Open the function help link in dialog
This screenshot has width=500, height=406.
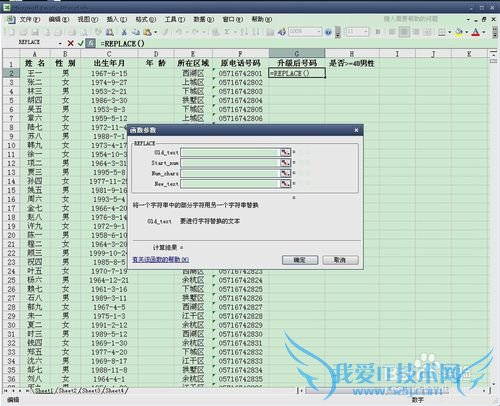click(161, 259)
